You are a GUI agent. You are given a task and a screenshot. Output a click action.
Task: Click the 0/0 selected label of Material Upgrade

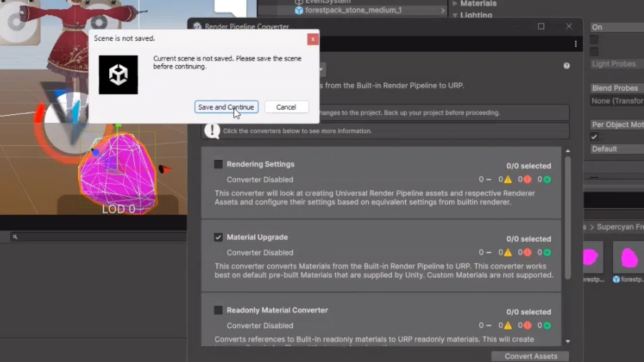coord(529,239)
